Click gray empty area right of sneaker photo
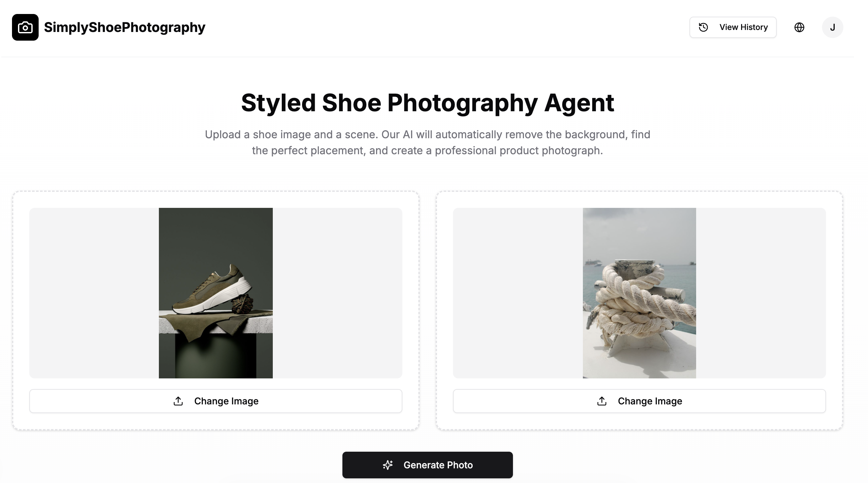Screen dimensions: 868x483 click(x=337, y=292)
